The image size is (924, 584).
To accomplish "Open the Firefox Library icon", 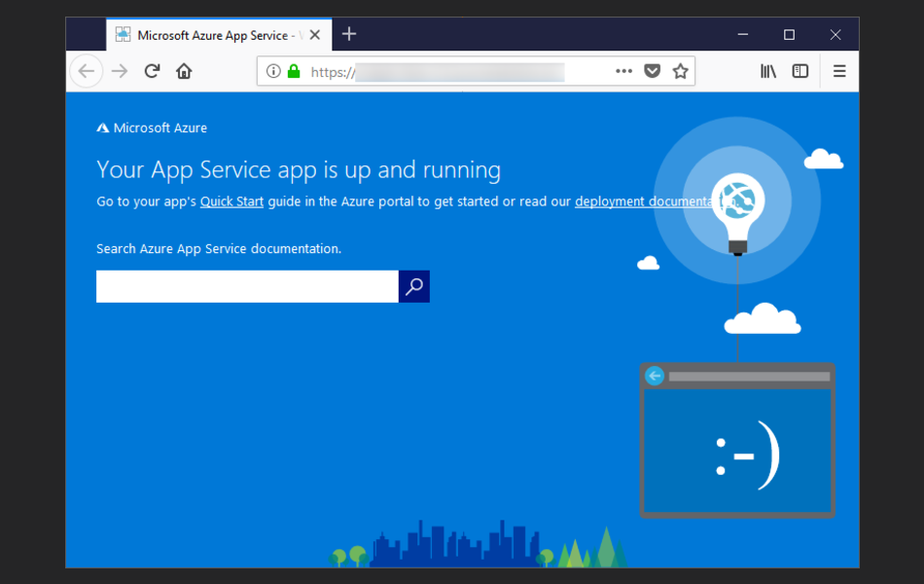I will [767, 70].
